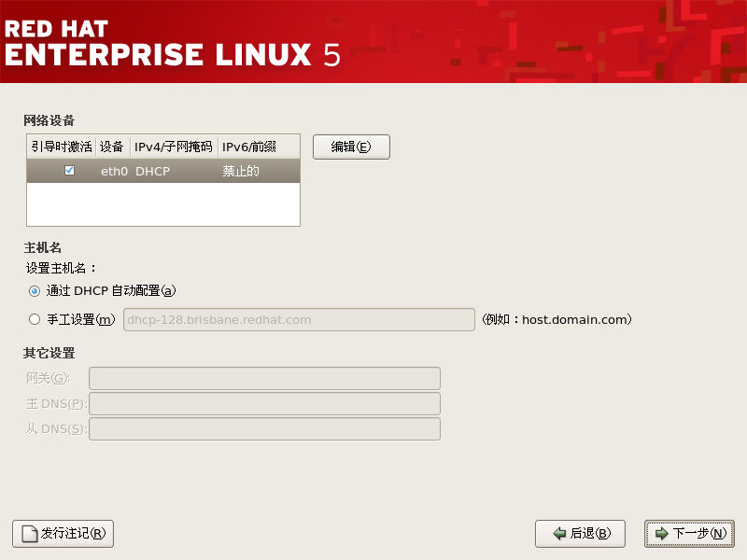The width and height of the screenshot is (747, 560).
Task: Click the right arrow icon on 下一步 button
Action: tap(662, 534)
